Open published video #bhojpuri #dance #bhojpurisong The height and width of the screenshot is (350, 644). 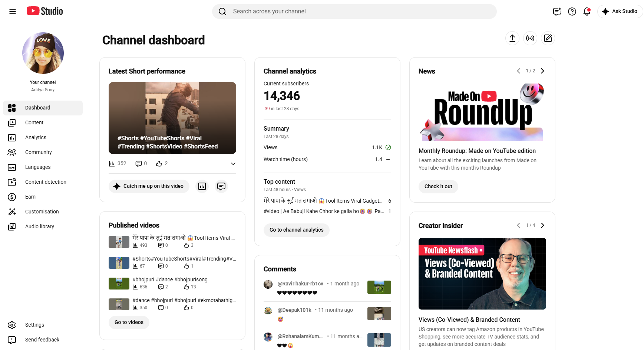(x=170, y=279)
